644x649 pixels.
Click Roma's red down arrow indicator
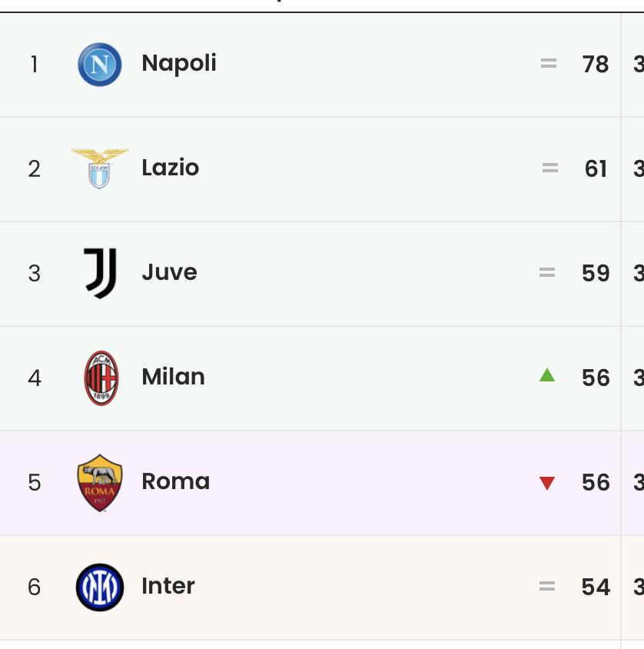[547, 484]
